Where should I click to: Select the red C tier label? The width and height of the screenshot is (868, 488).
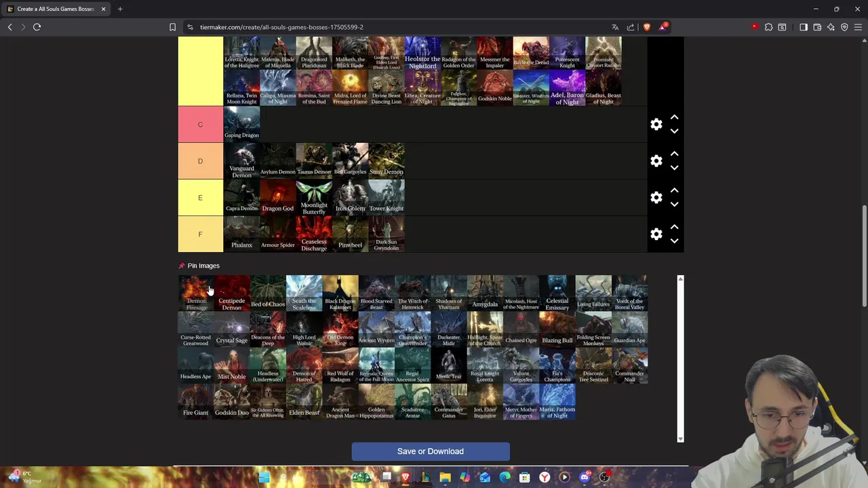click(x=200, y=125)
